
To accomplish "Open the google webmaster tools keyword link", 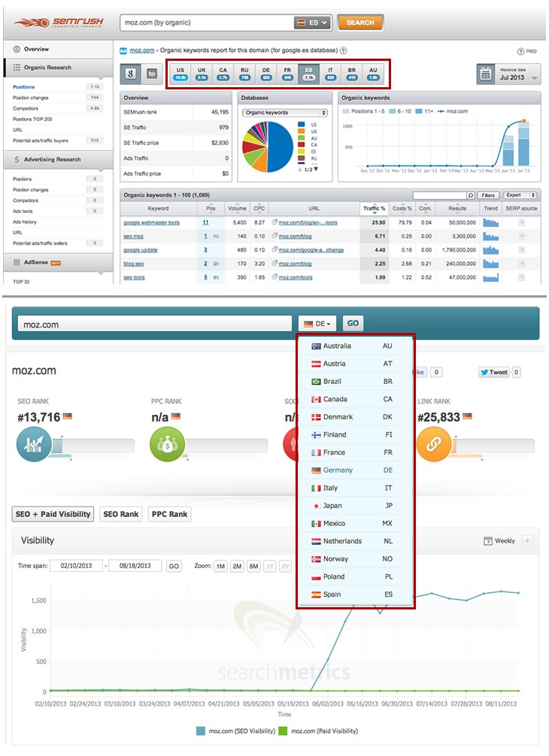I will tap(151, 222).
